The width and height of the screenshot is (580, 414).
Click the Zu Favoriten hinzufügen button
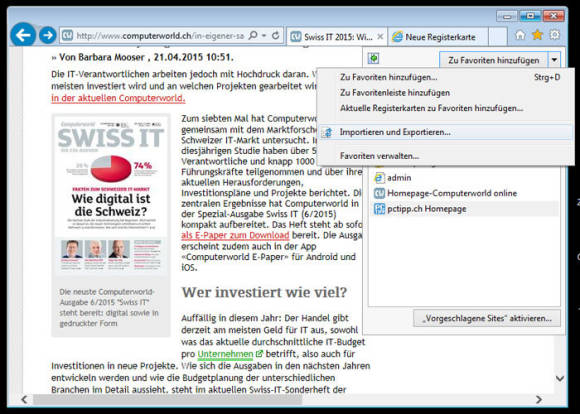[x=493, y=60]
